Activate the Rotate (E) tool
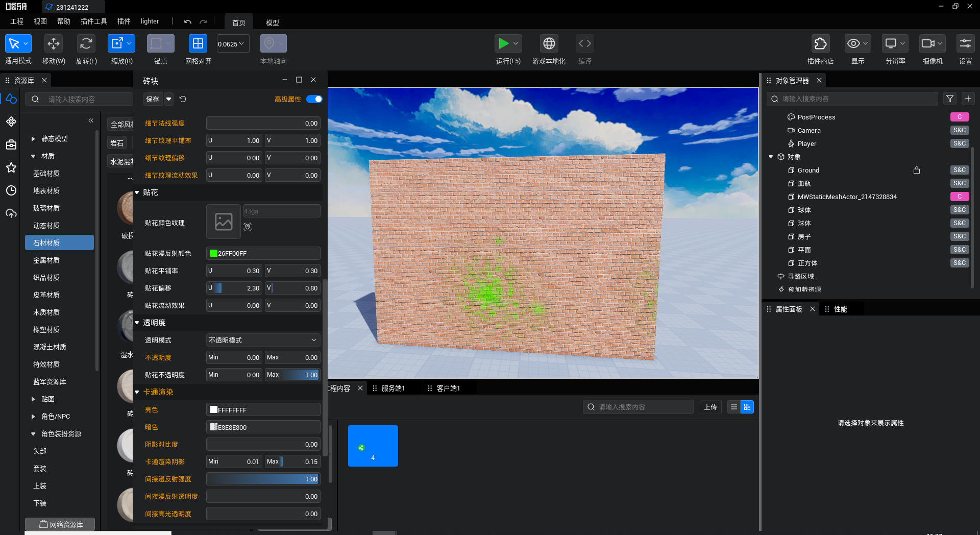The height and width of the screenshot is (535, 980). [86, 43]
